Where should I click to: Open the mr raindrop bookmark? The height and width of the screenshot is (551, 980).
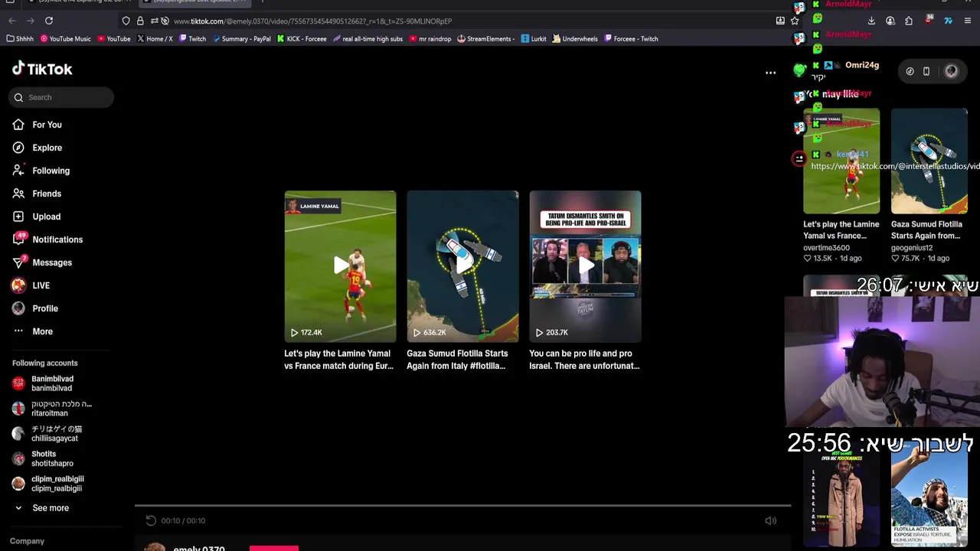click(x=430, y=39)
